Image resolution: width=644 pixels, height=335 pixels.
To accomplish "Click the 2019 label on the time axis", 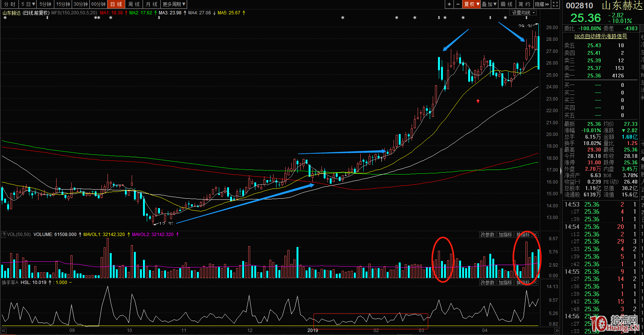I will [x=313, y=330].
